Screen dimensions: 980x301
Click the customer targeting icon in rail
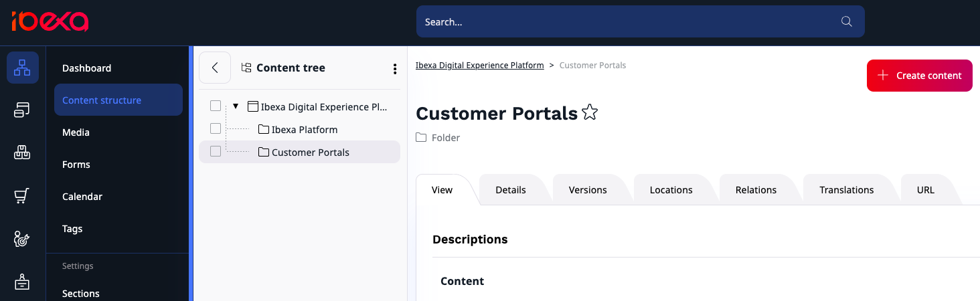23,239
